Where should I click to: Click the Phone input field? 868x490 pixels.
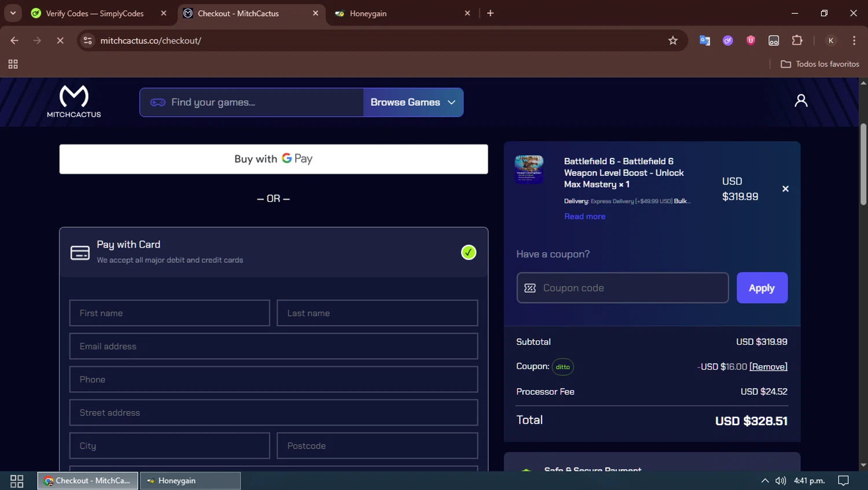(x=274, y=380)
